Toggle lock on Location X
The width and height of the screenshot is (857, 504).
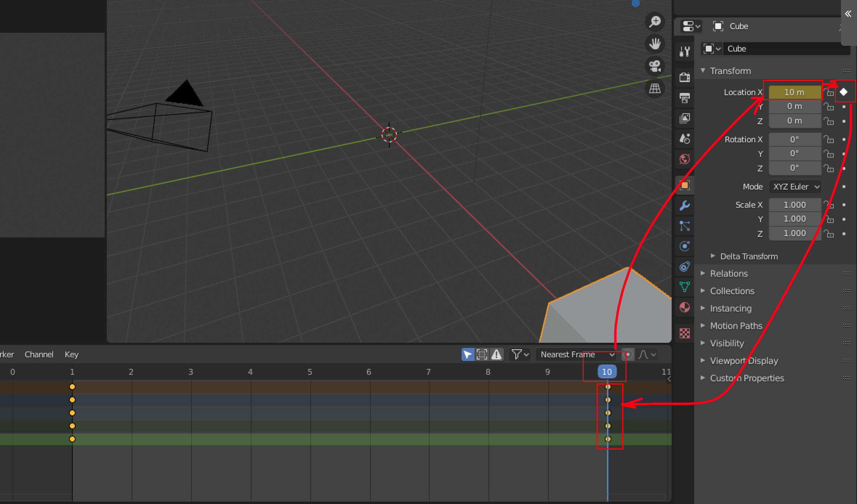pyautogui.click(x=829, y=92)
